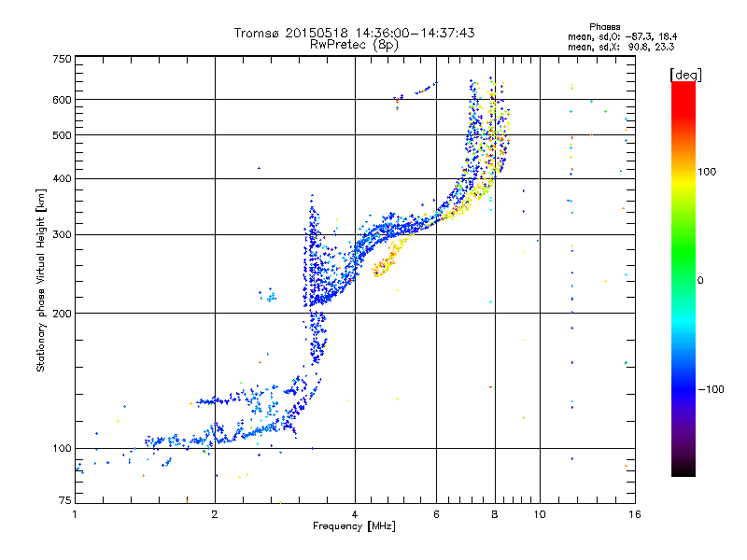Click the '750' height axis tick label

coord(62,59)
